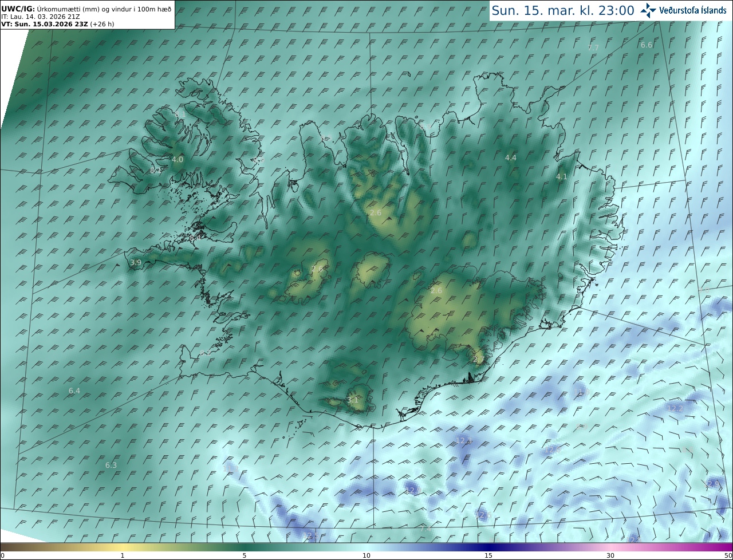The image size is (733, 560).
Task: Click the 6.6 value on the map
Action: pos(647,45)
